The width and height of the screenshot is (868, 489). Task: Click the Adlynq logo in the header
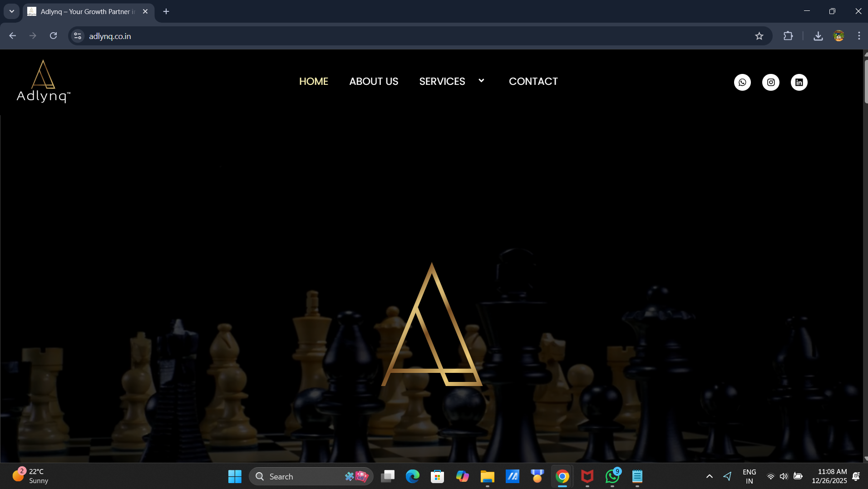coord(43,81)
